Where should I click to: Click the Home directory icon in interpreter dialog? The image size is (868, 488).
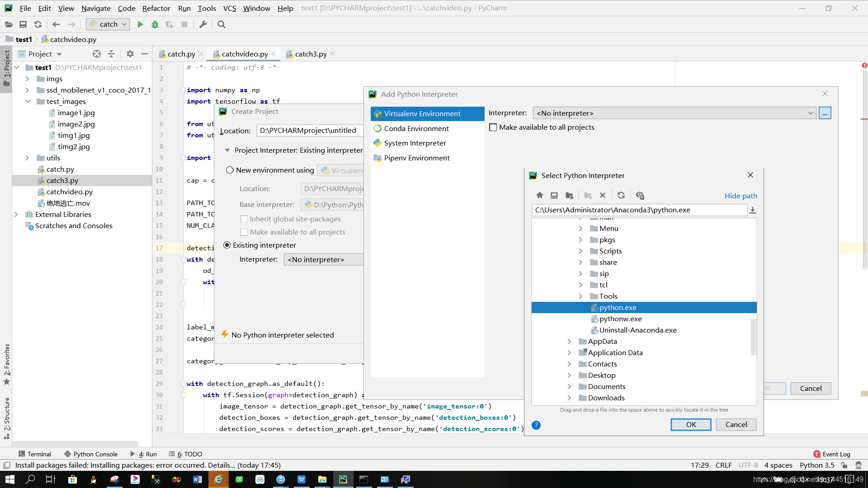pyautogui.click(x=539, y=195)
